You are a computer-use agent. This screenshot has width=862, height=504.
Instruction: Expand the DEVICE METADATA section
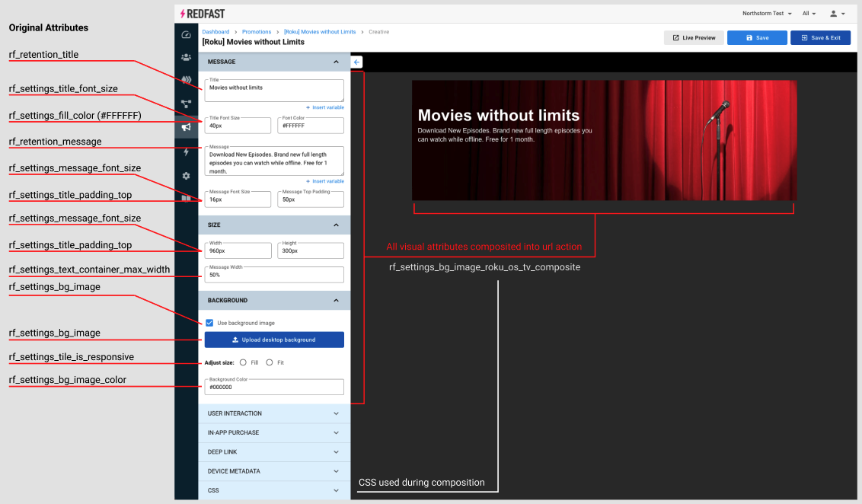coord(274,471)
